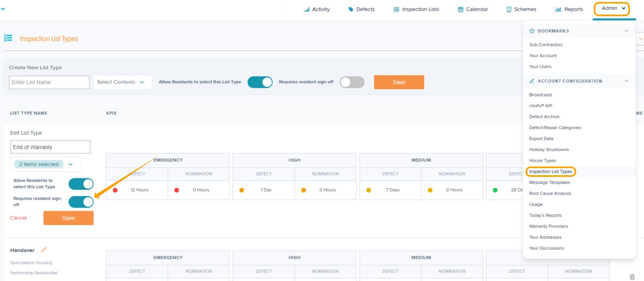Collapse the Account Configuration section chevron
The width and height of the screenshot is (644, 281).
(x=626, y=81)
